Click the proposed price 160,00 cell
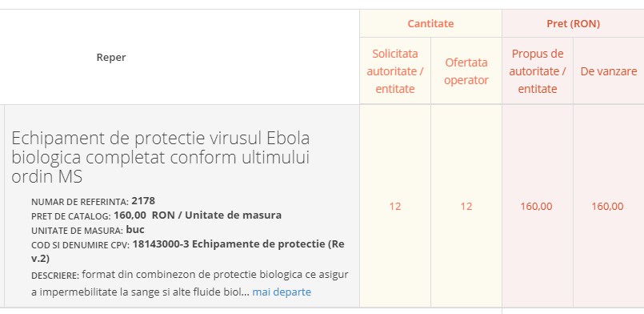Viewport: 644px width, 314px height. pyautogui.click(x=536, y=207)
